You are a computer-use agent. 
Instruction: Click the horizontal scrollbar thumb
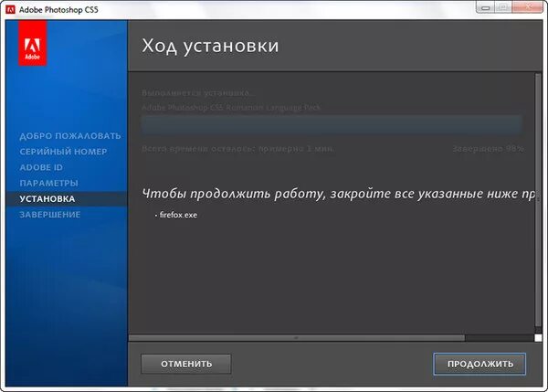(297, 338)
